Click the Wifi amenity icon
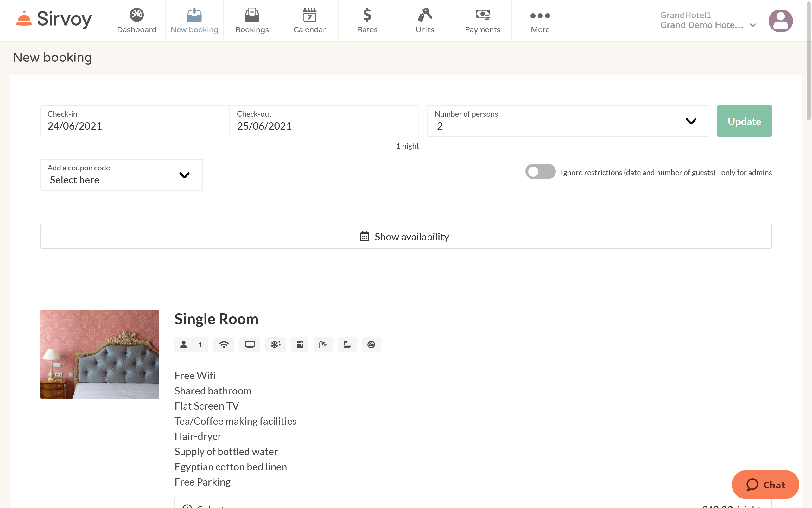The height and width of the screenshot is (508, 812). point(224,344)
